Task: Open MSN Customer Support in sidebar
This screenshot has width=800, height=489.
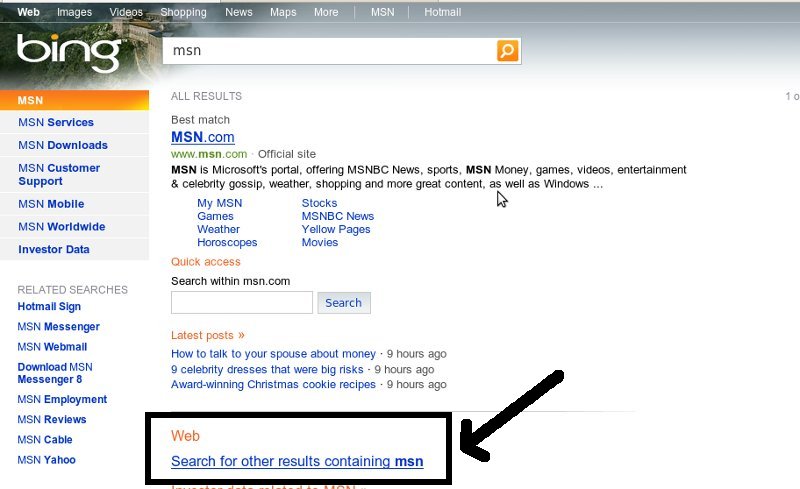Action: click(59, 175)
